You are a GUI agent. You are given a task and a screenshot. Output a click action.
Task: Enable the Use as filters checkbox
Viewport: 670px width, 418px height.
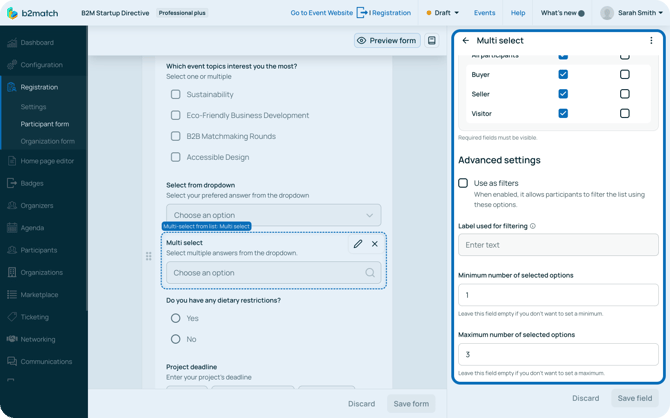click(463, 183)
